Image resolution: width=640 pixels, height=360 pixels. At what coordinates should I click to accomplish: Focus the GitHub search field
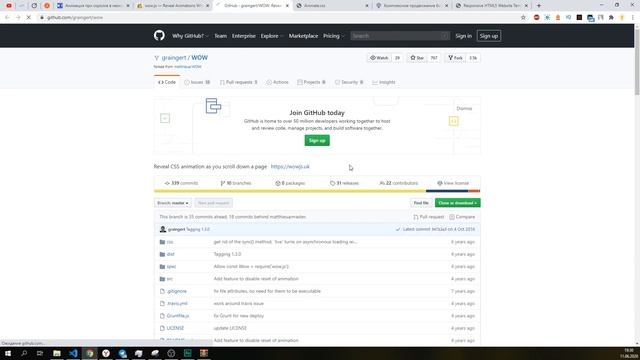tap(400, 36)
